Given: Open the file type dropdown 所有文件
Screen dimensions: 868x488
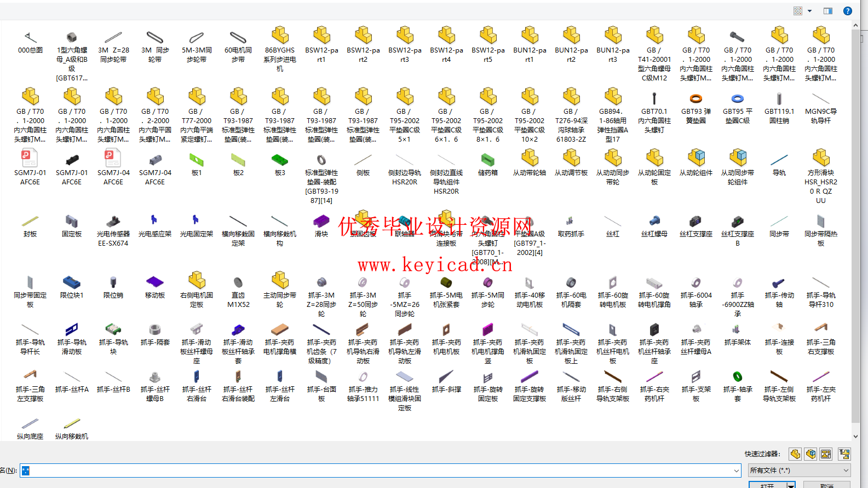Looking at the screenshot, I should (800, 470).
